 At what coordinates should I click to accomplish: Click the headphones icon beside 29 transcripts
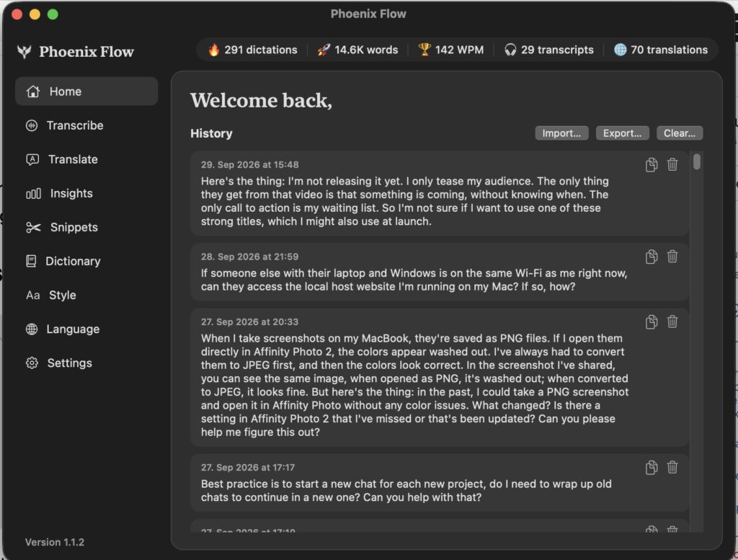(510, 50)
